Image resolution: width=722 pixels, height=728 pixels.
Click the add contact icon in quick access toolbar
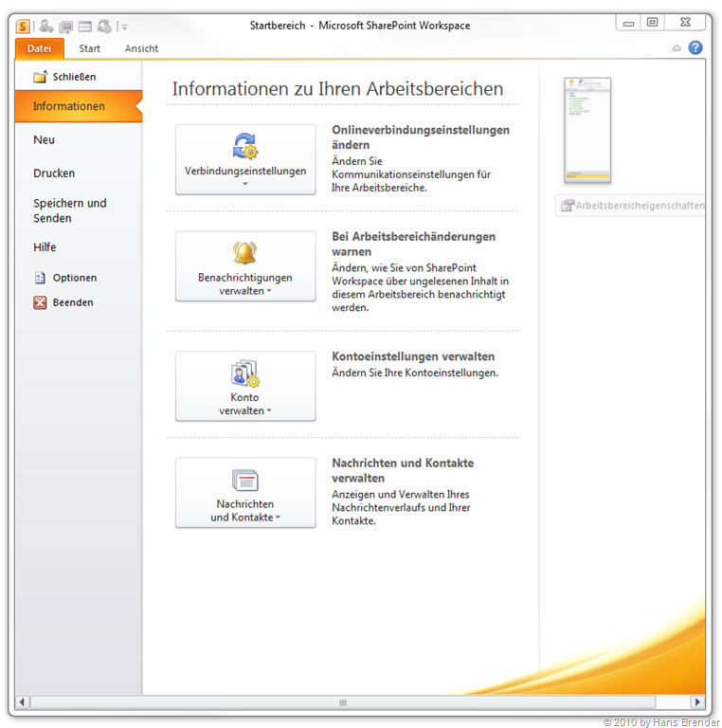click(x=45, y=27)
